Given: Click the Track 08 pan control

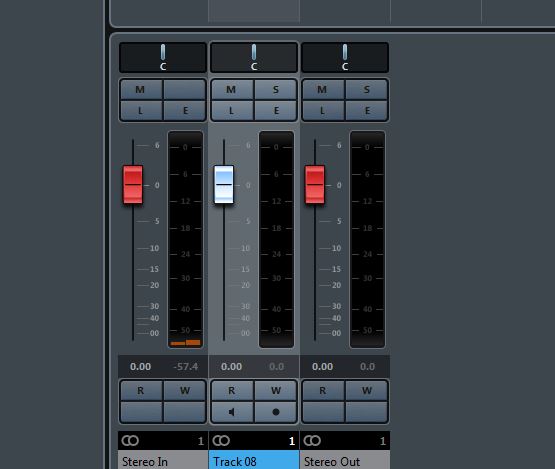Looking at the screenshot, I should click(x=254, y=57).
